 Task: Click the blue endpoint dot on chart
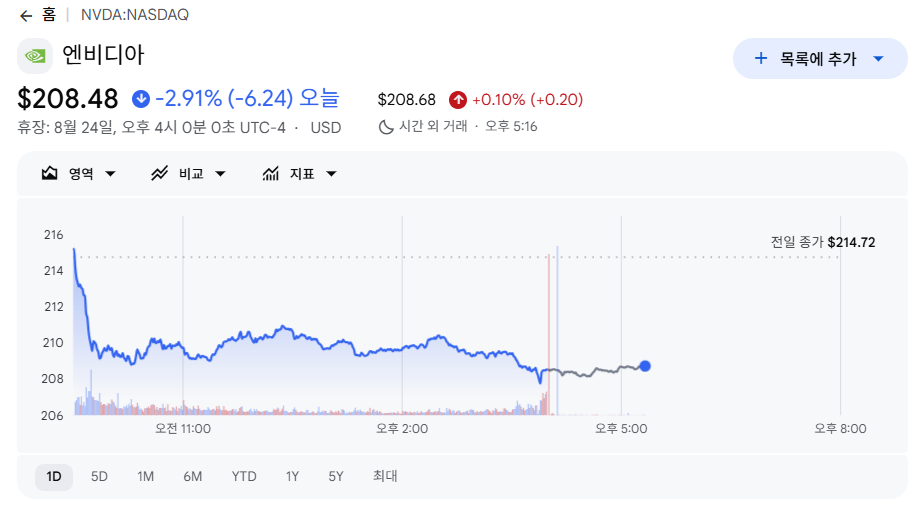coord(645,366)
